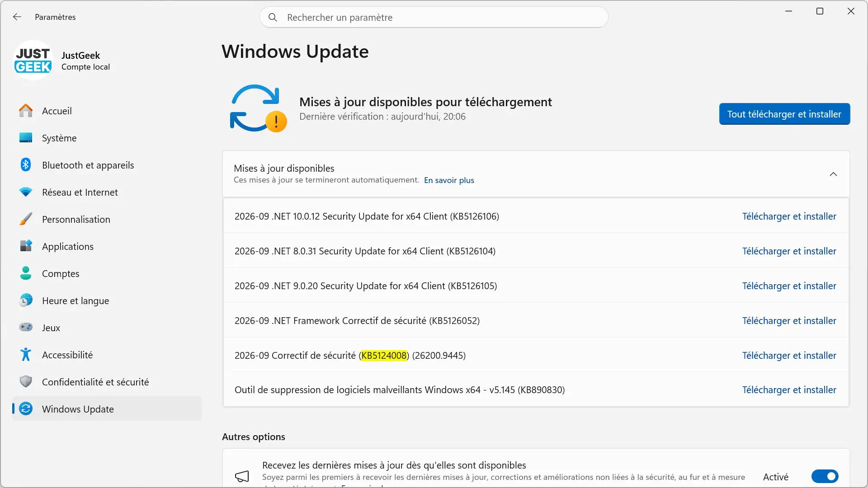Open Accessibilité settings
This screenshot has height=488, width=868.
coord(107,355)
